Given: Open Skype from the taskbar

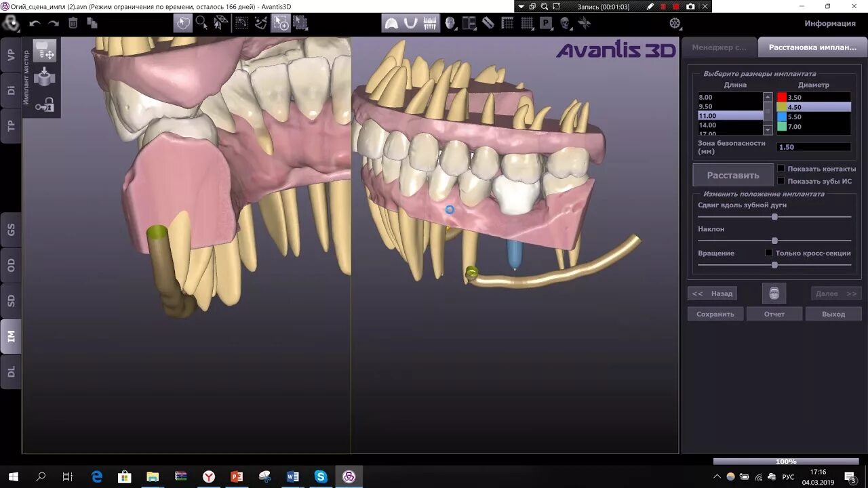Looking at the screenshot, I should [321, 476].
